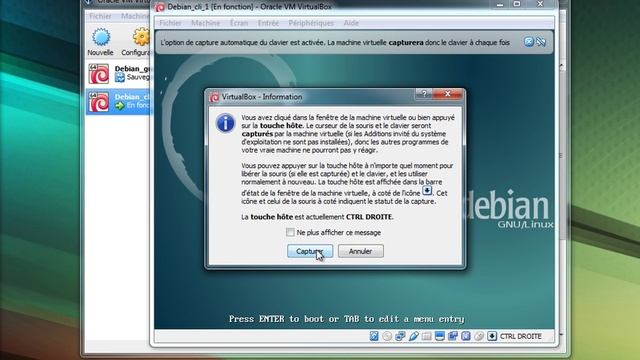Maximize the Debian_cli_1 VM window

pyautogui.click(x=517, y=4)
